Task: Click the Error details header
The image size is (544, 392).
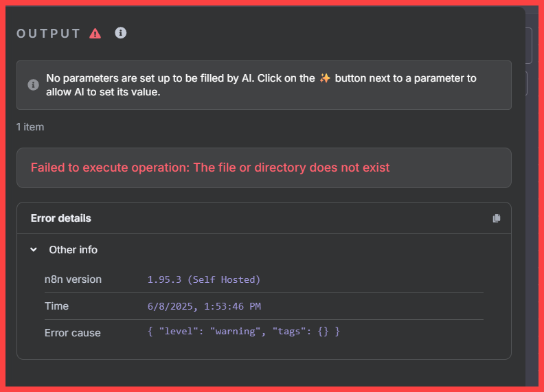Action: click(x=60, y=218)
